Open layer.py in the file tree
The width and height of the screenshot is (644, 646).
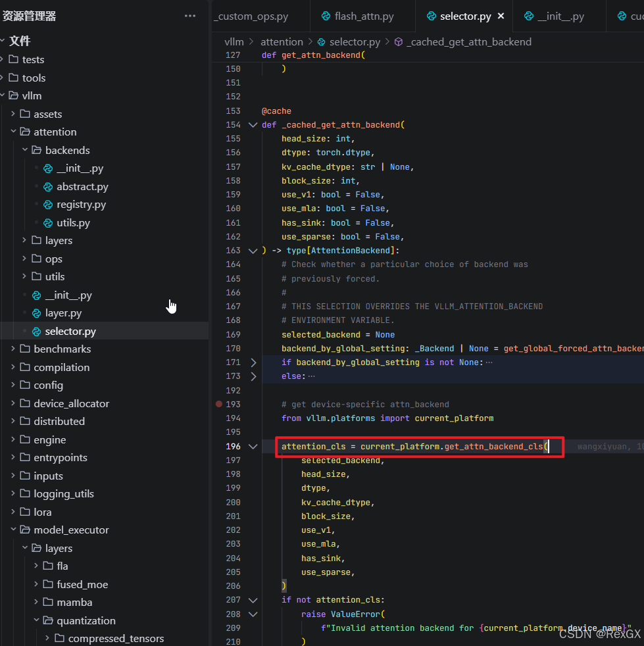point(63,313)
